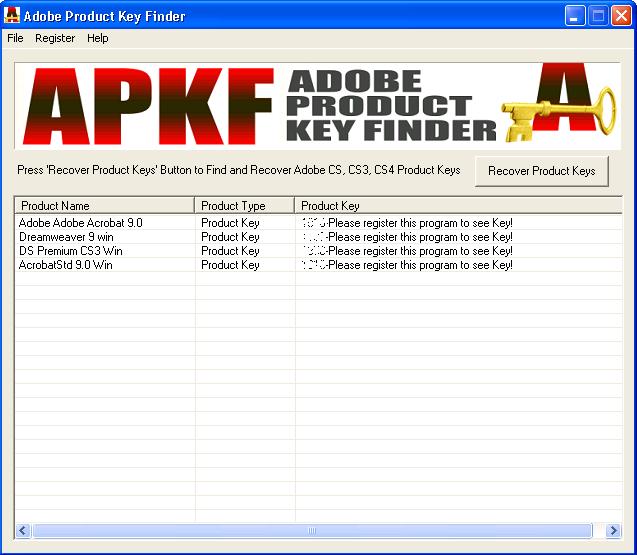Open the Register menu
Viewport: 637px width, 555px height.
click(55, 38)
